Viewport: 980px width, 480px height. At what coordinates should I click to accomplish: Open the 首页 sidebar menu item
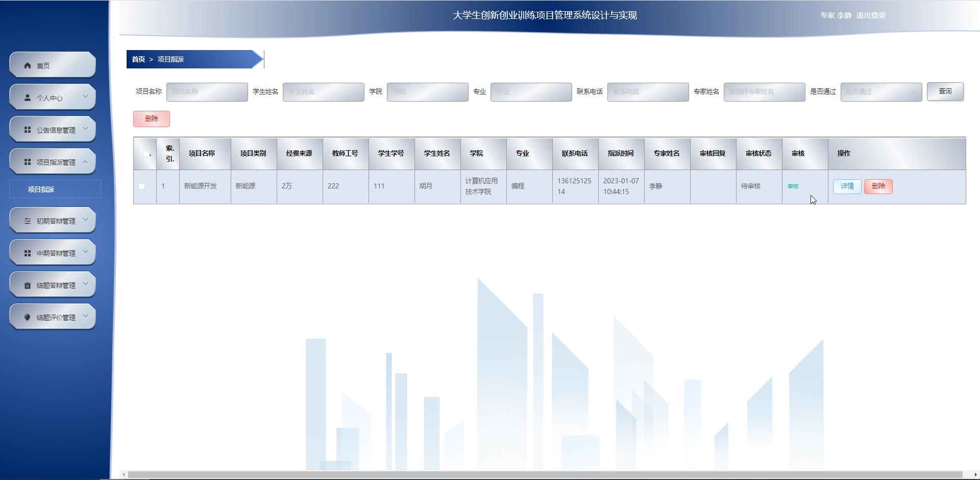coord(53,65)
